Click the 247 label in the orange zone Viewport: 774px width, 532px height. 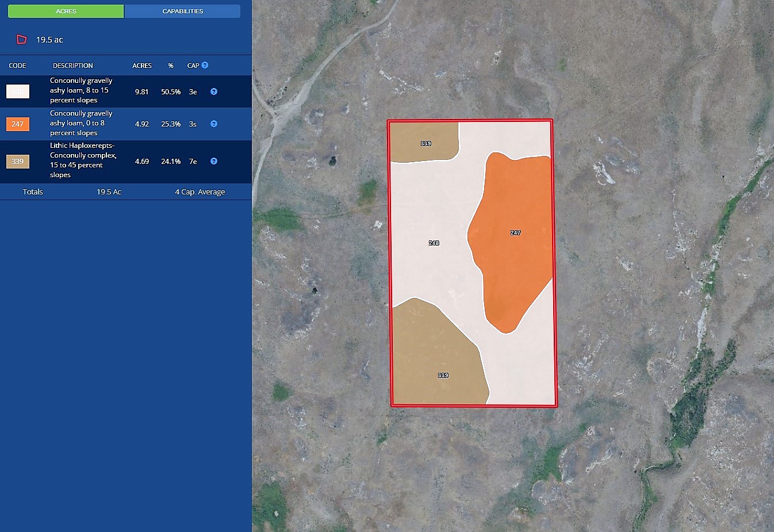click(515, 233)
